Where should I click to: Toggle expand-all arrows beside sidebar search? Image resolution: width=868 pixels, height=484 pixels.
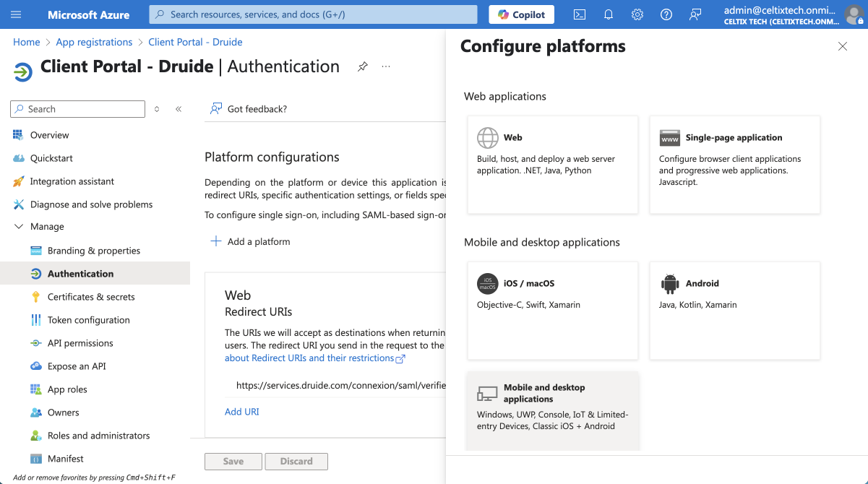pyautogui.click(x=157, y=109)
